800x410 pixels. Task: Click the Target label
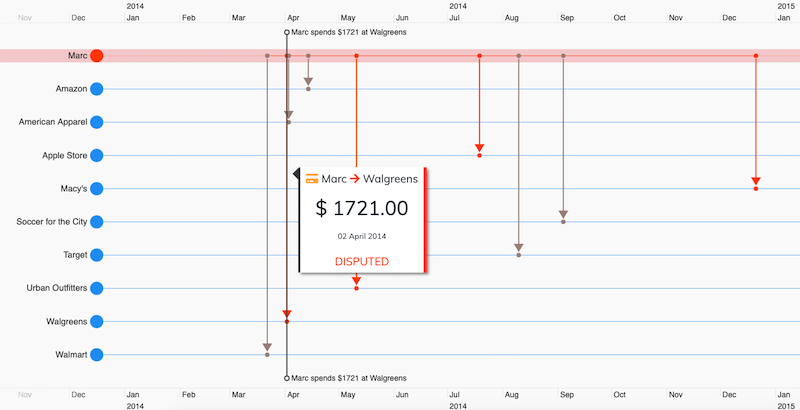pyautogui.click(x=76, y=255)
